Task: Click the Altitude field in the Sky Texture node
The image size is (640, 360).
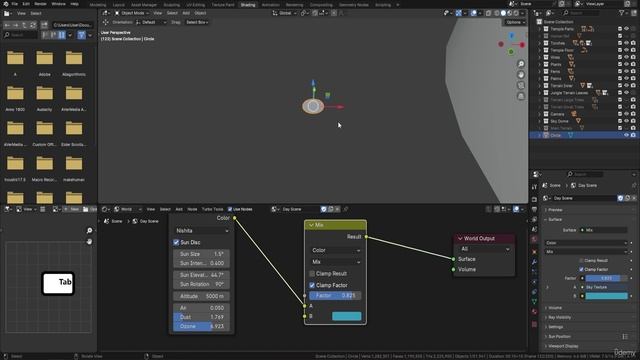Action: click(202, 296)
